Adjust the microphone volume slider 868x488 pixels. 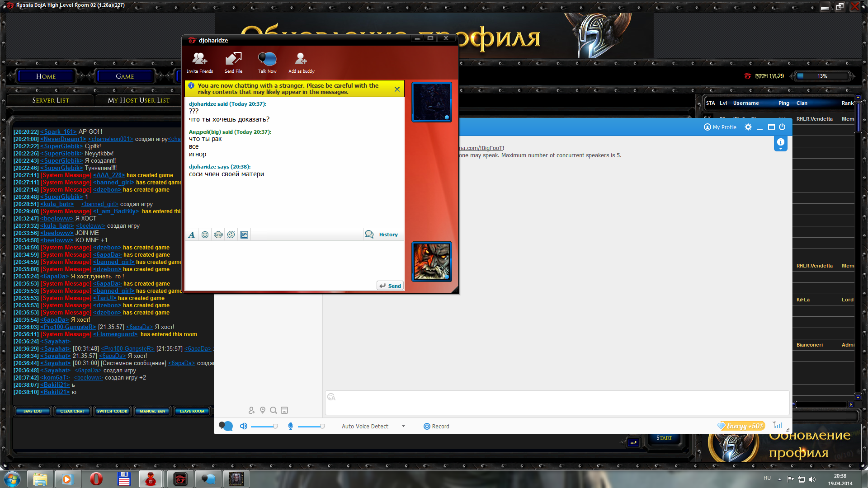pyautogui.click(x=311, y=426)
